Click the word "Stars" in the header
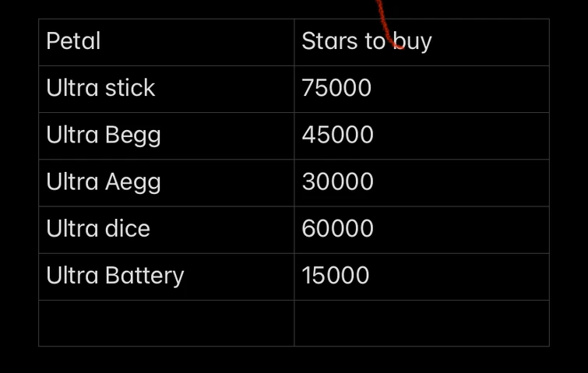The height and width of the screenshot is (373, 588). coord(329,41)
